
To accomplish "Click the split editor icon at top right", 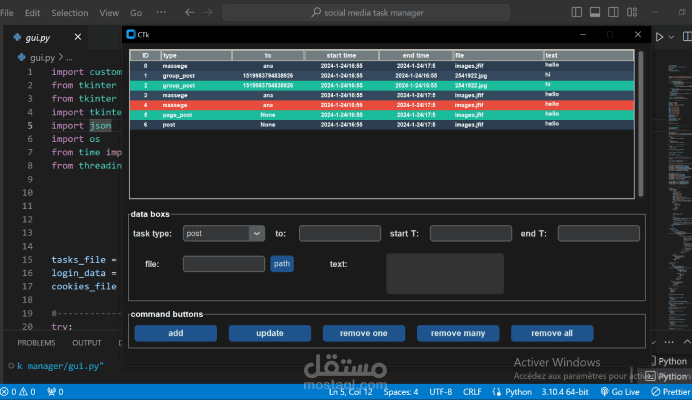I will [687, 37].
